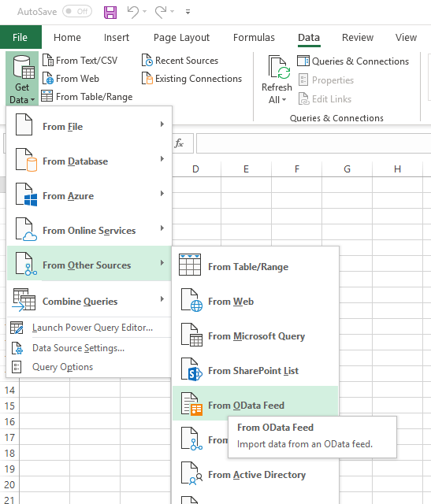
Task: Click the From Microsoft Query table icon
Action: click(191, 335)
